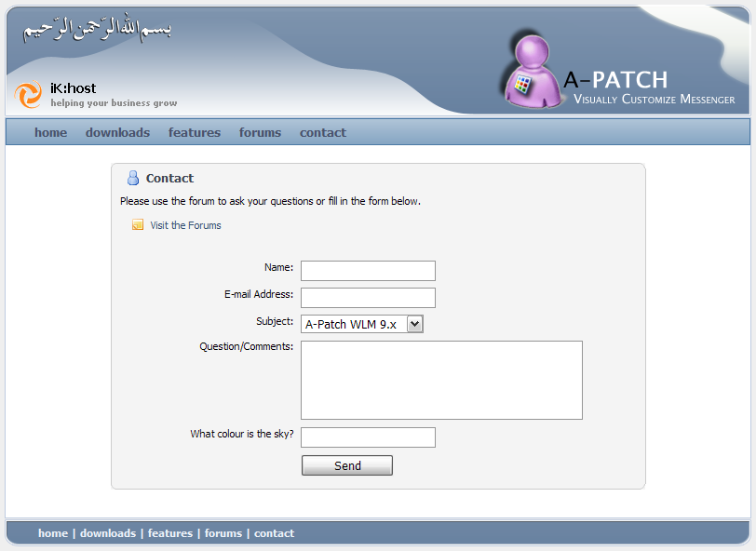Click the Arabic calligraphy banner text
This screenshot has height=551, width=756.
click(x=97, y=29)
